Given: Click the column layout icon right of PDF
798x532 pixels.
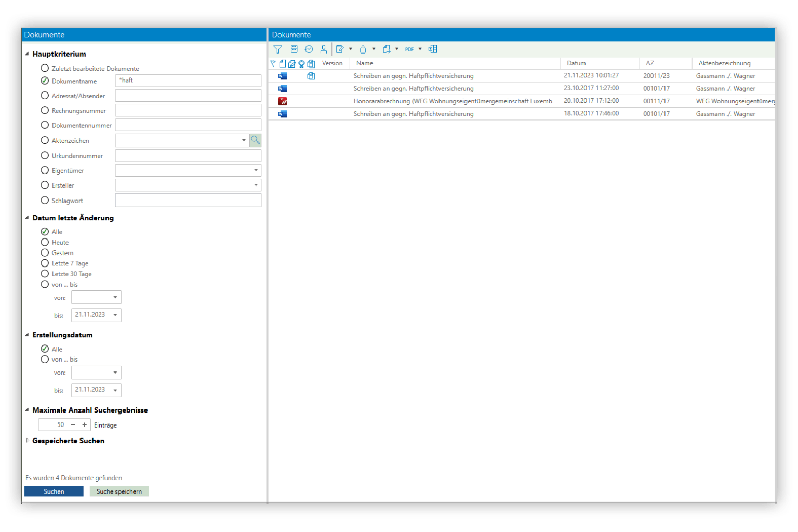Looking at the screenshot, I should [x=433, y=49].
